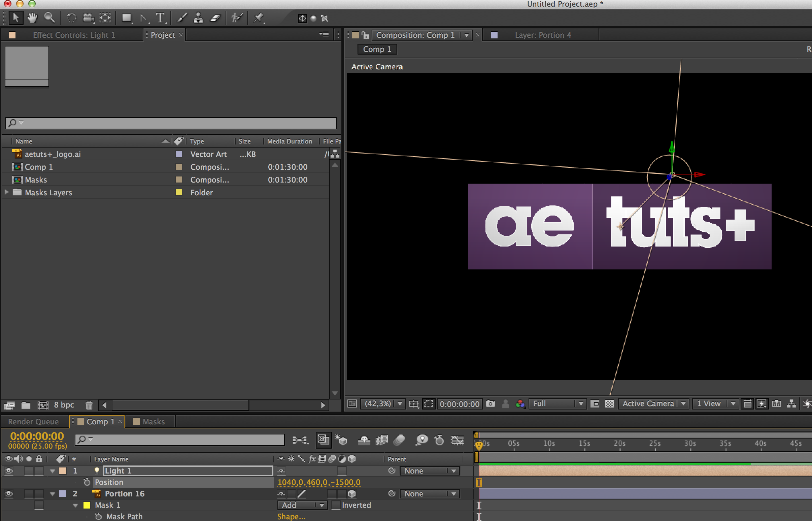Select the Clone Stamp tool
The height and width of the screenshot is (521, 812).
click(198, 18)
